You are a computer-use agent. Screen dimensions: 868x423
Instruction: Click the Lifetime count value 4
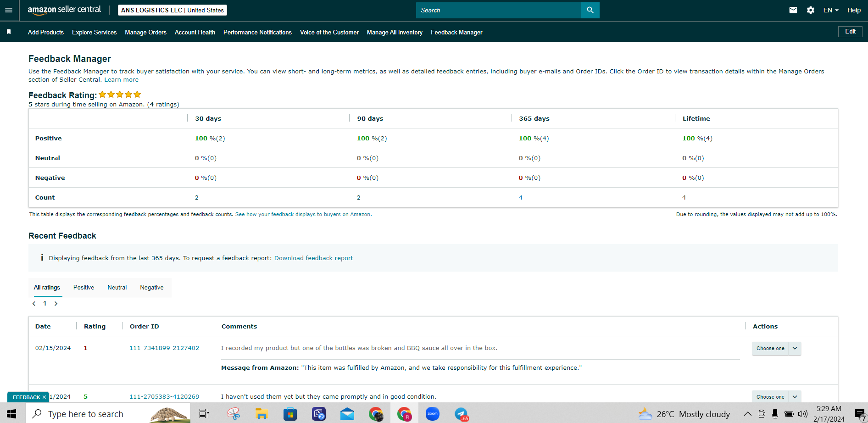click(684, 197)
